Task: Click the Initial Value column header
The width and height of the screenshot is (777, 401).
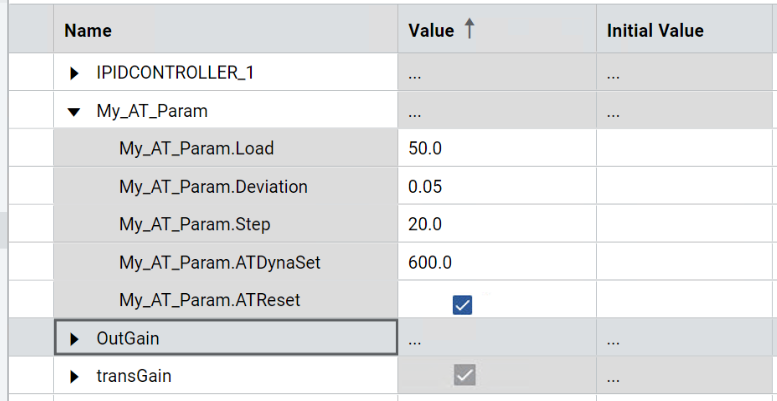Action: (655, 31)
